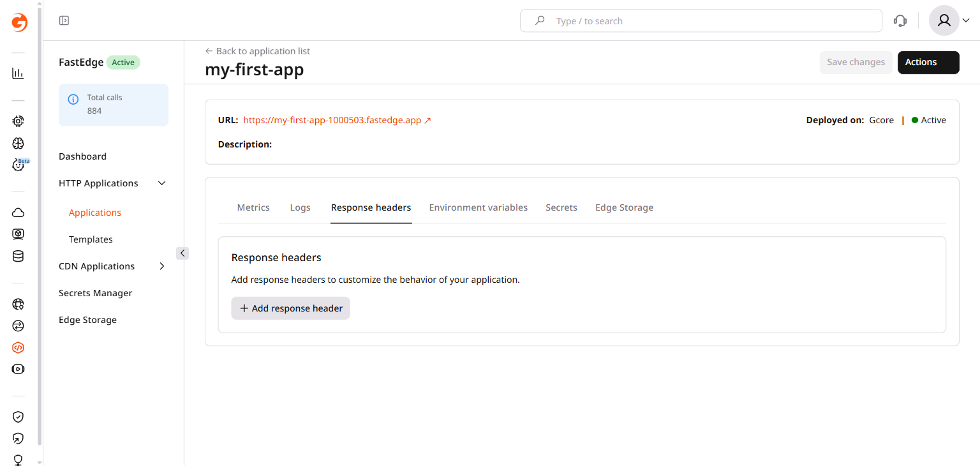Open the Secrets tab
The image size is (980, 466).
561,207
